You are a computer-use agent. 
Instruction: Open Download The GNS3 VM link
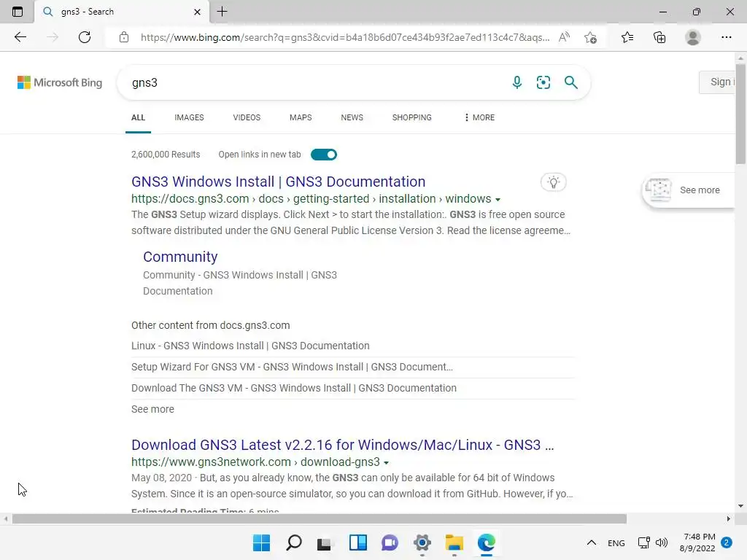tap(294, 388)
